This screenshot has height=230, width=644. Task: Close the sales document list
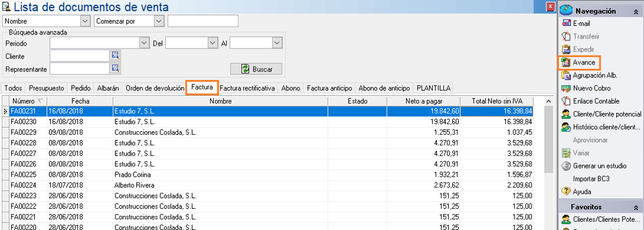(x=550, y=7)
